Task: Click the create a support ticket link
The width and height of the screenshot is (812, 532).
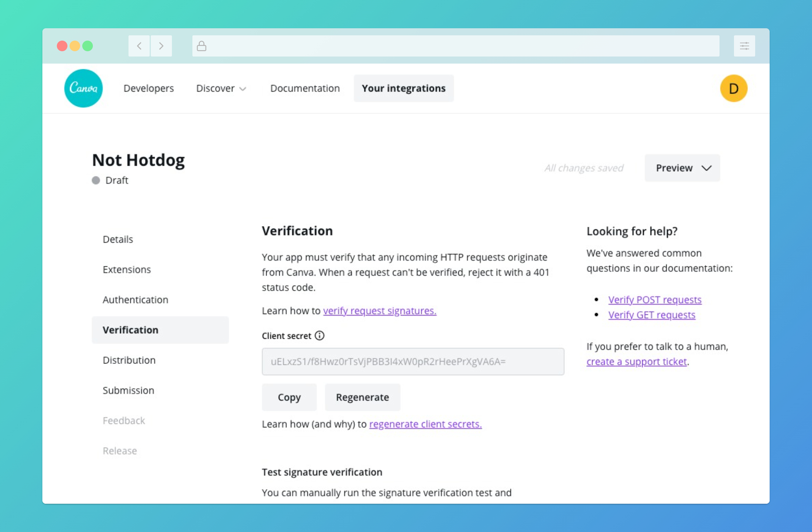Action: [637, 362]
